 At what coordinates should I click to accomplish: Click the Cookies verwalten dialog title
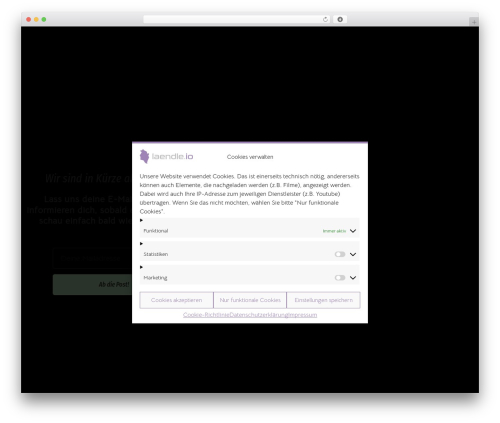click(x=250, y=157)
